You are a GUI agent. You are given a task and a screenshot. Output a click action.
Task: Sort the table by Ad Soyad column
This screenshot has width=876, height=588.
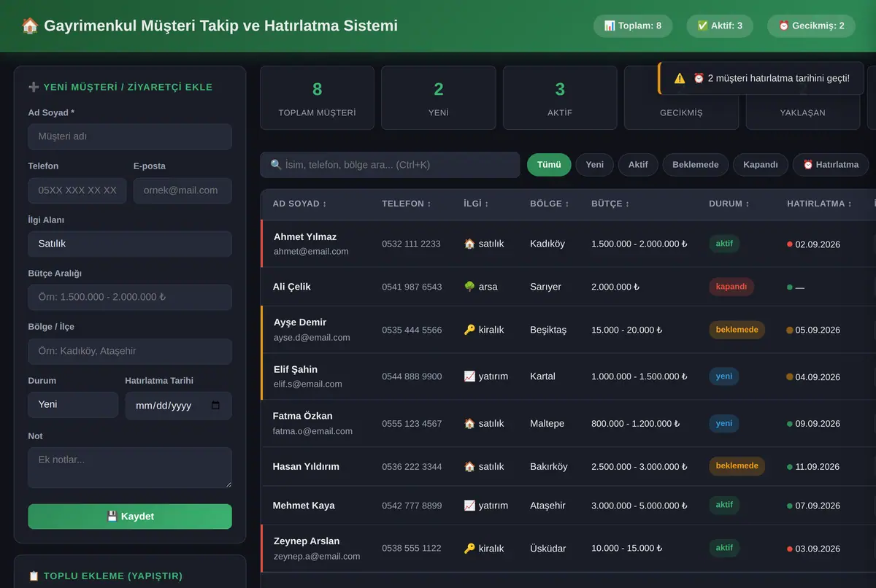tap(300, 204)
